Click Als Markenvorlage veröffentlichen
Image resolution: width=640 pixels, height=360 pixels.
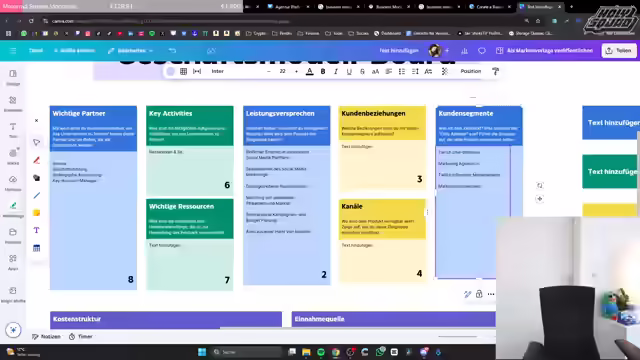544,51
